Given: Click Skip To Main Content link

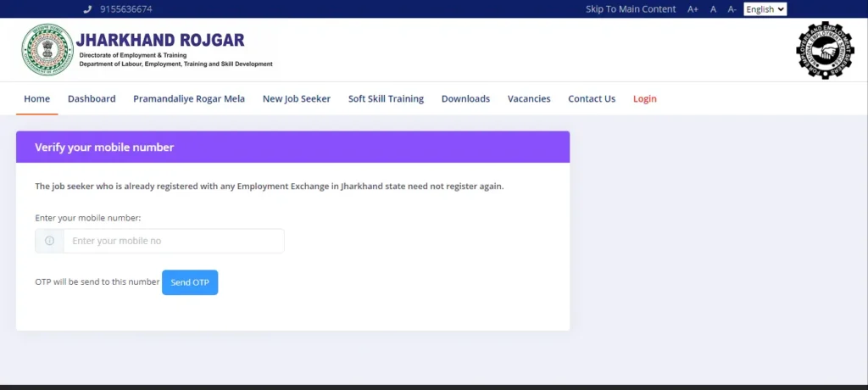Looking at the screenshot, I should tap(631, 9).
